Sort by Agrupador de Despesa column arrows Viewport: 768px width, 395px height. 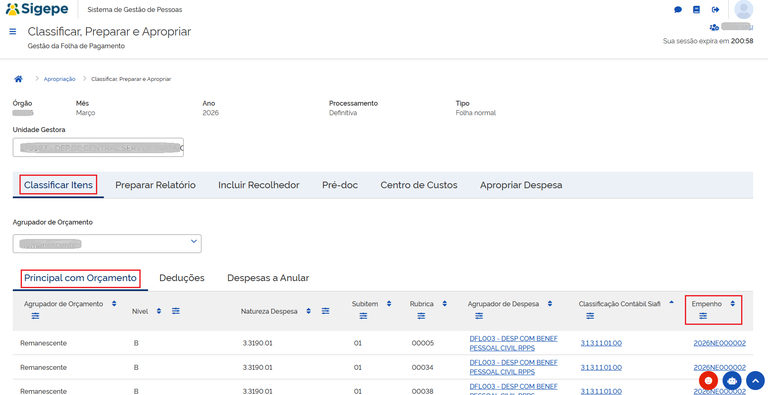[x=550, y=304]
